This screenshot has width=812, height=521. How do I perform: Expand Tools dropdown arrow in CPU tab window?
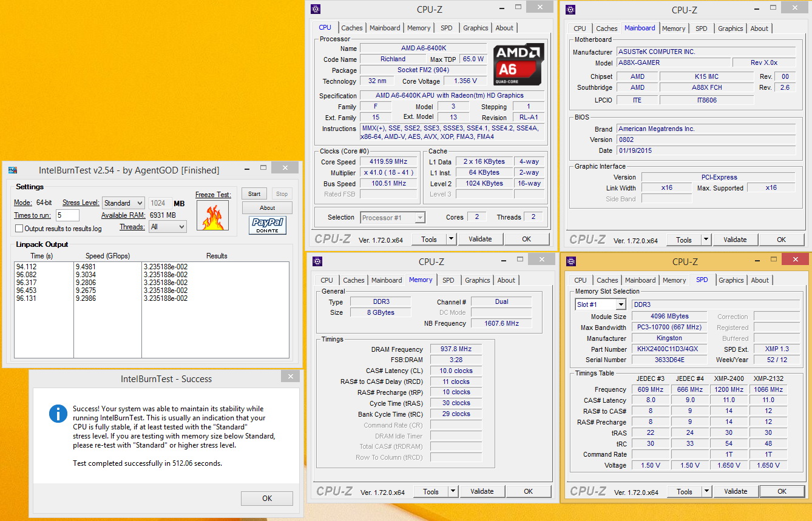(x=452, y=239)
